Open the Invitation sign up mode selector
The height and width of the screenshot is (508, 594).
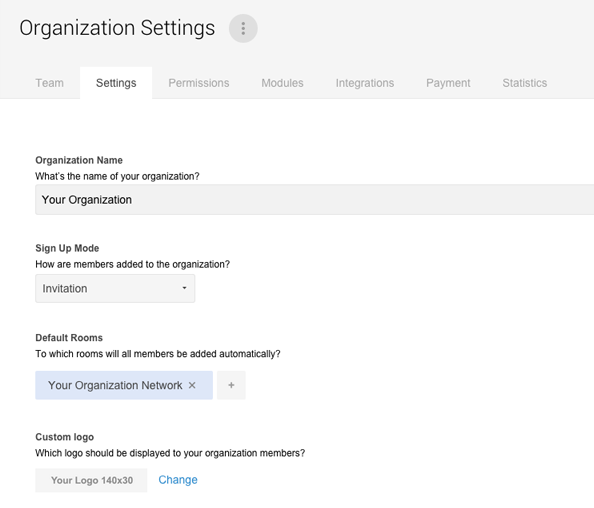click(115, 288)
